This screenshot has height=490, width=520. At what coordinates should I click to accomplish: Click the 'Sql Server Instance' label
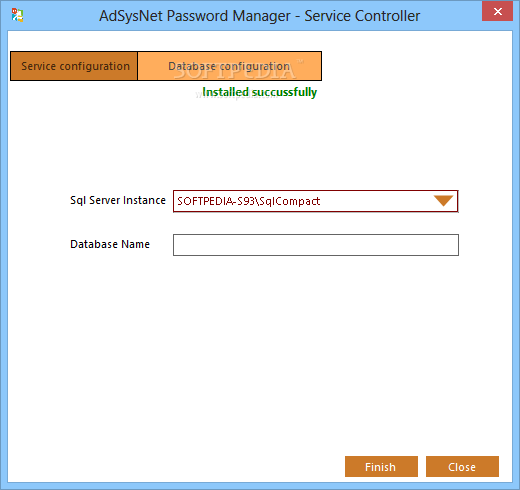[118, 200]
